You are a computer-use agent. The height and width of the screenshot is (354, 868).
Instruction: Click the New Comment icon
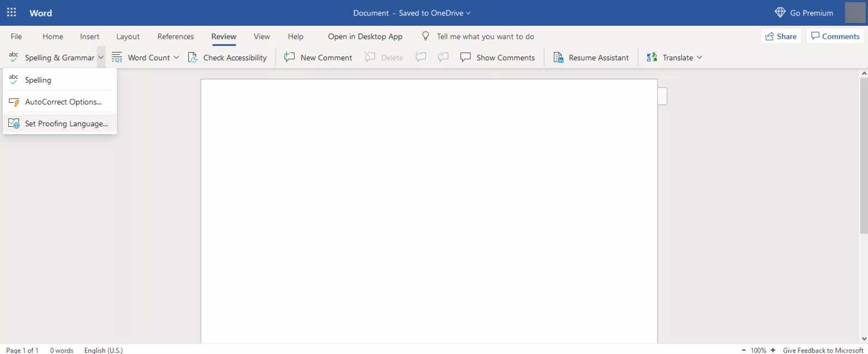(290, 57)
